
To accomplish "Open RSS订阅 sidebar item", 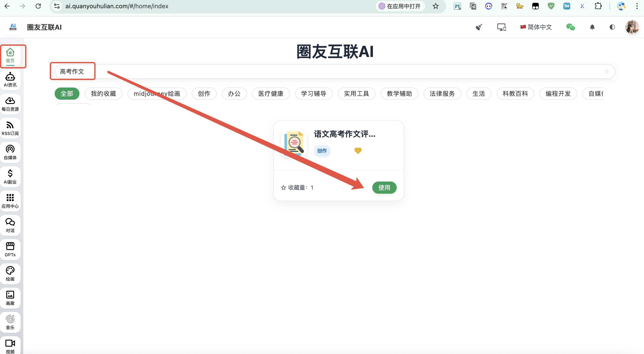I will coord(10,128).
